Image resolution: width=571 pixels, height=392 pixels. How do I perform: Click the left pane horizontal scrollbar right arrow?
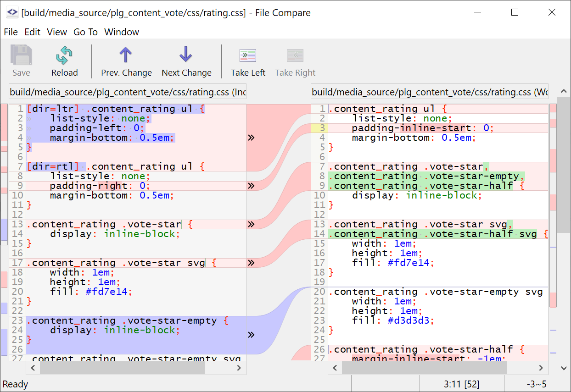click(x=238, y=368)
